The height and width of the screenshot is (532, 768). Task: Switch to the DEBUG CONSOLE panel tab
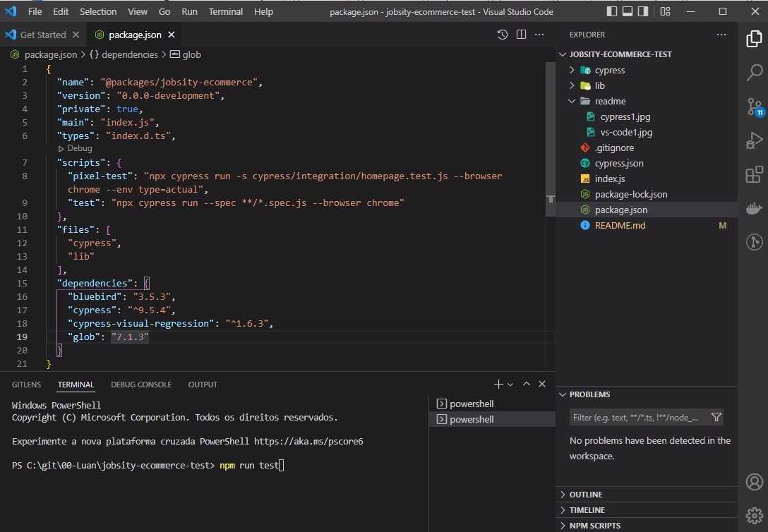click(141, 385)
